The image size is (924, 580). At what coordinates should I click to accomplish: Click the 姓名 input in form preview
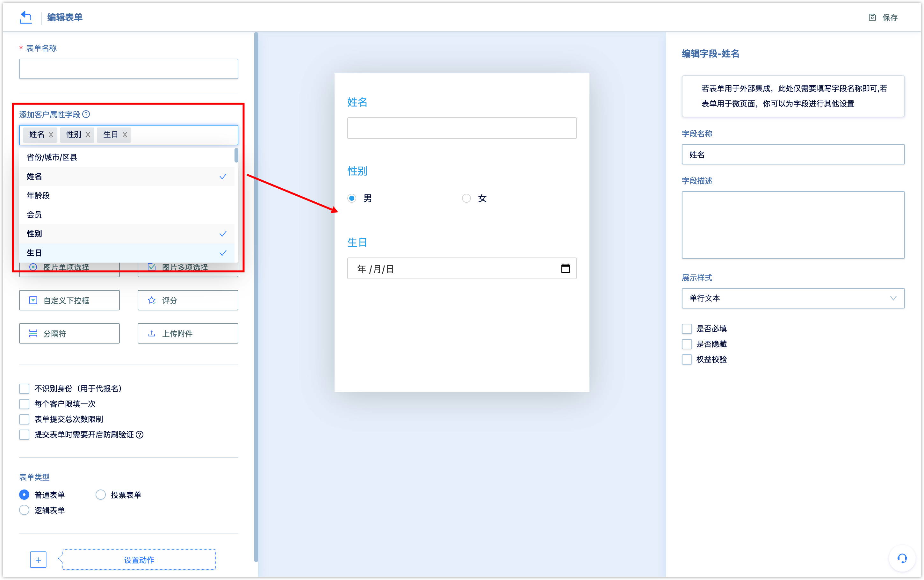pyautogui.click(x=462, y=128)
